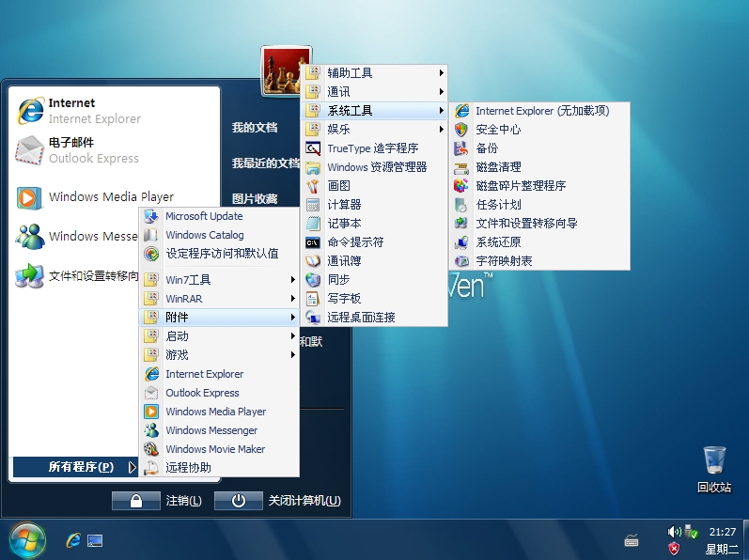The image size is (749, 560).
Task: Open 磁盘清理 disk cleanup
Action: (539, 167)
